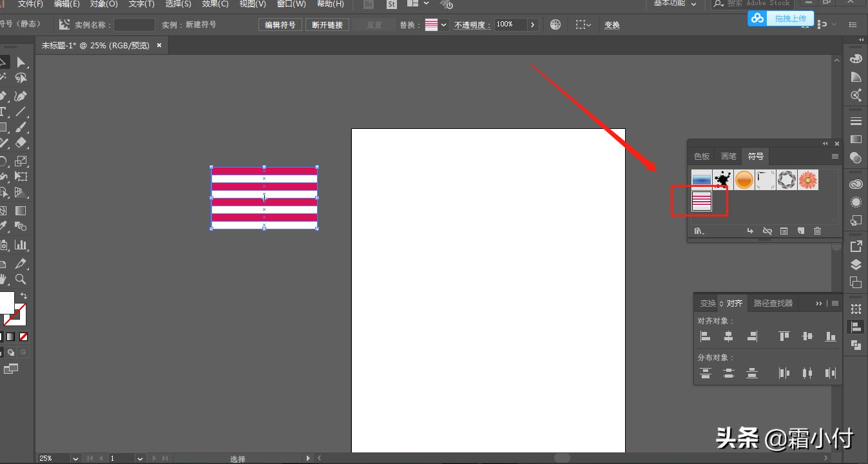
Task: Switch paint mode to Gradient
Action: coord(10,336)
